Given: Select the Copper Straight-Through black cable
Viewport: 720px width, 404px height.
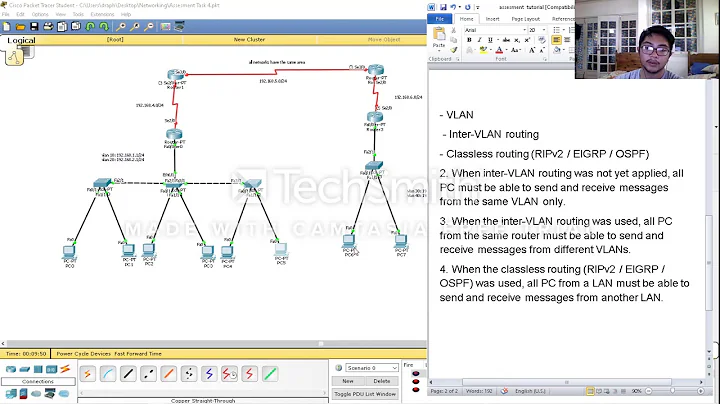Looking at the screenshot, I should click(128, 374).
